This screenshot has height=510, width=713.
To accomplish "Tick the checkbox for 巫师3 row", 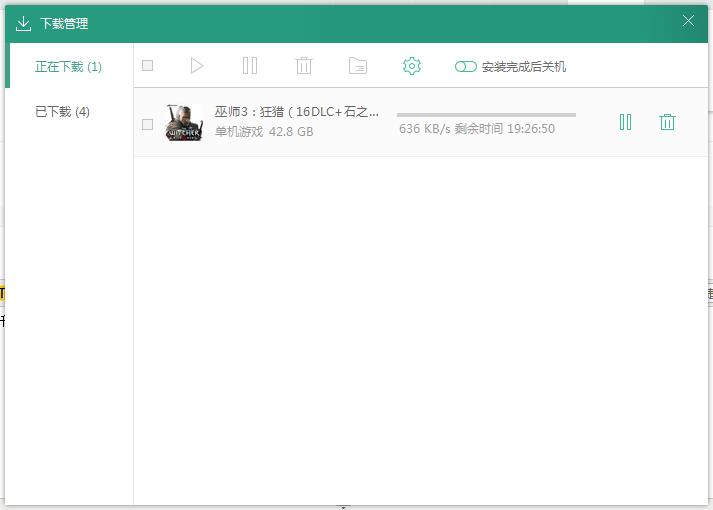I will point(147,124).
